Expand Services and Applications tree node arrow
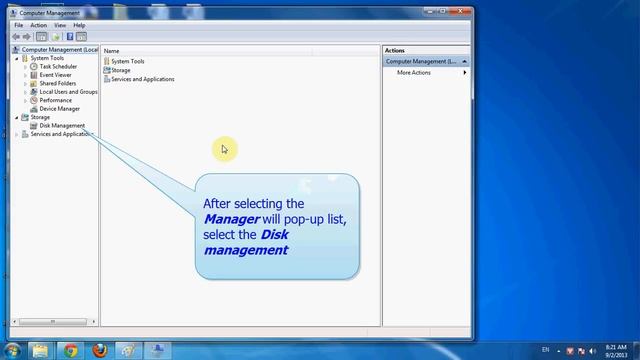This screenshot has width=640, height=360. [17, 134]
